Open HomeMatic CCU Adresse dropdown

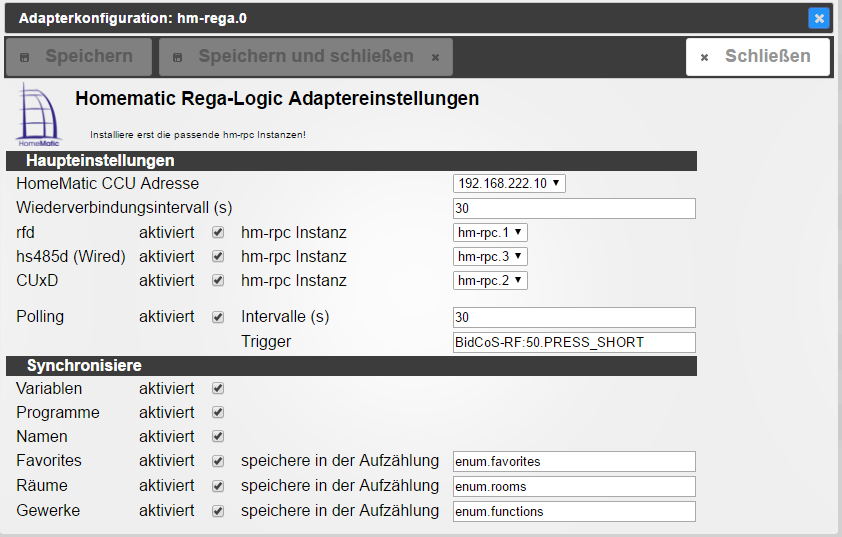click(x=509, y=184)
